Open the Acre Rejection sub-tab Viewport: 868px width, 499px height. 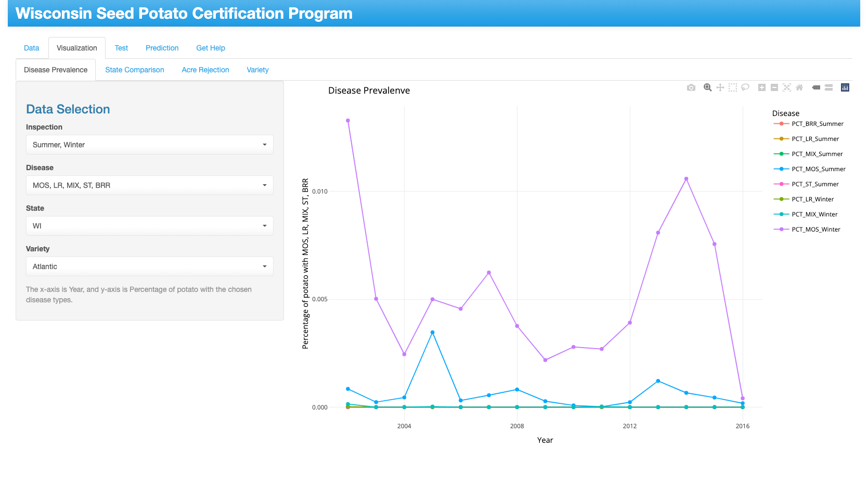tap(205, 70)
